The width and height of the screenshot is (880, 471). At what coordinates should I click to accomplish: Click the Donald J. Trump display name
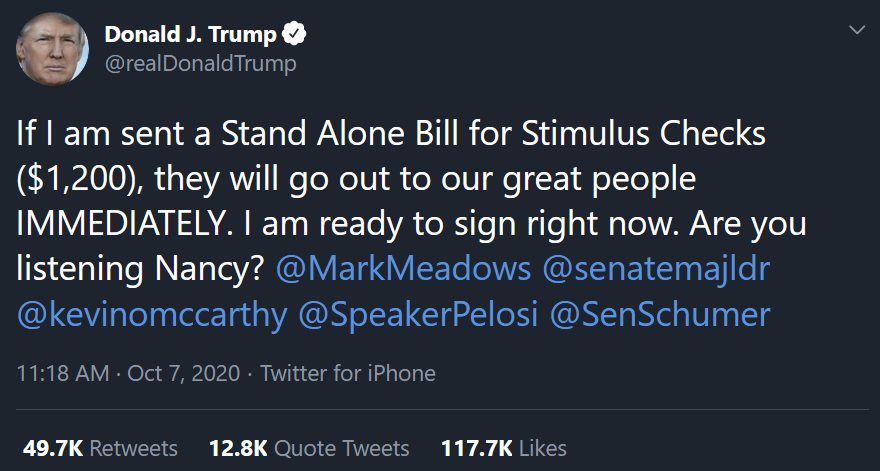(x=190, y=36)
